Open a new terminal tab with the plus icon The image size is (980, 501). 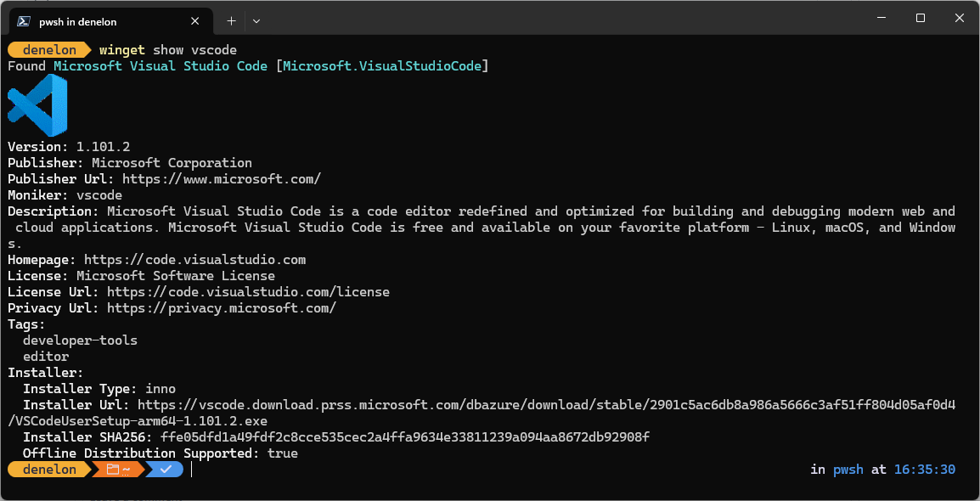pyautogui.click(x=233, y=20)
